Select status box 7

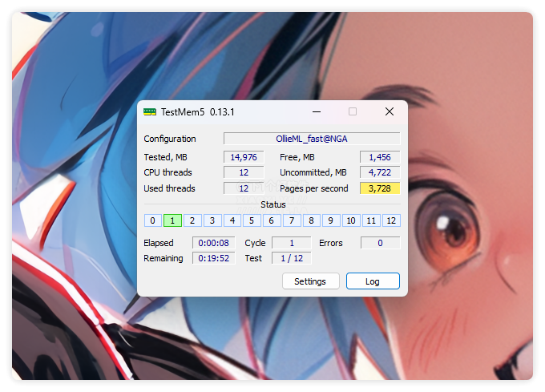pyautogui.click(x=292, y=220)
